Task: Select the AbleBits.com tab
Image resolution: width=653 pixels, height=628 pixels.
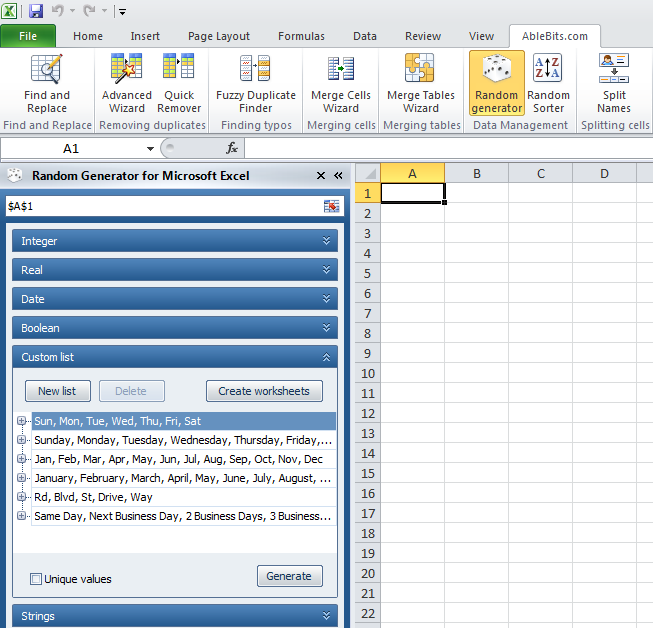Action: 555,36
